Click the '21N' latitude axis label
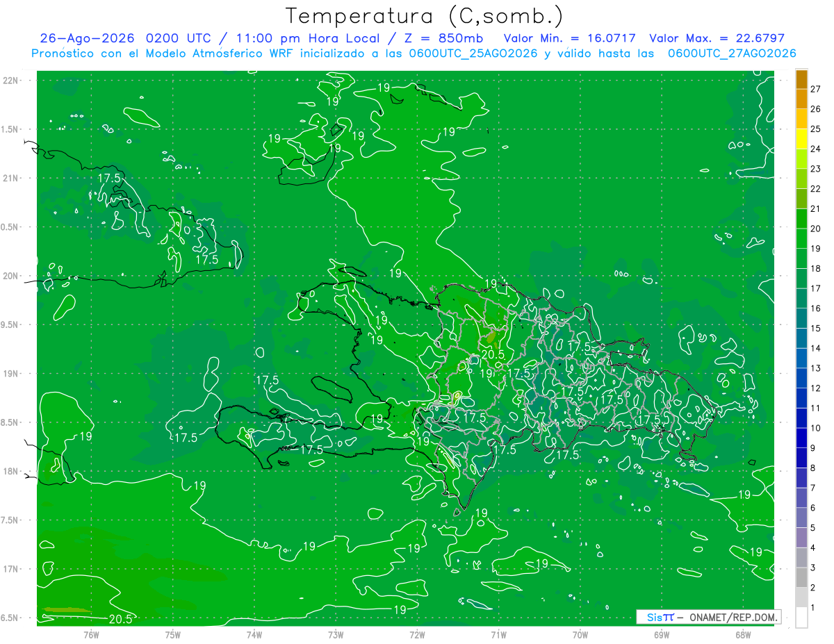834x644 pixels. pyautogui.click(x=12, y=179)
